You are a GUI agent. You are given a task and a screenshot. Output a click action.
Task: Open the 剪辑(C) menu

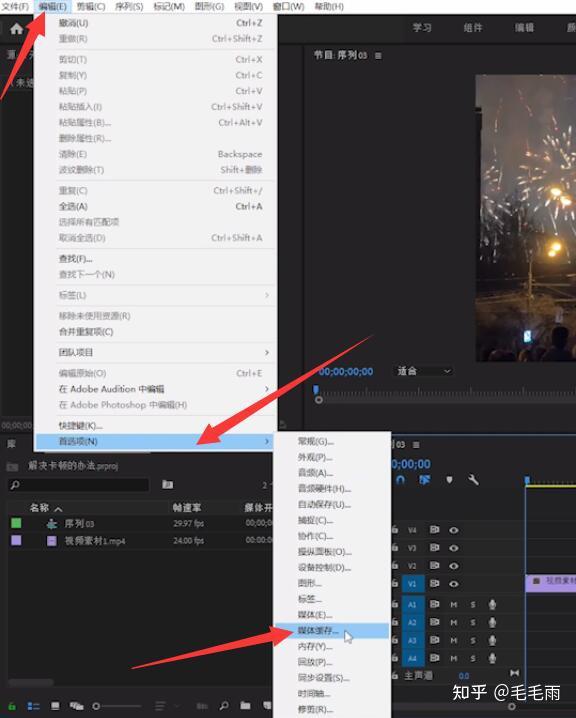point(90,6)
